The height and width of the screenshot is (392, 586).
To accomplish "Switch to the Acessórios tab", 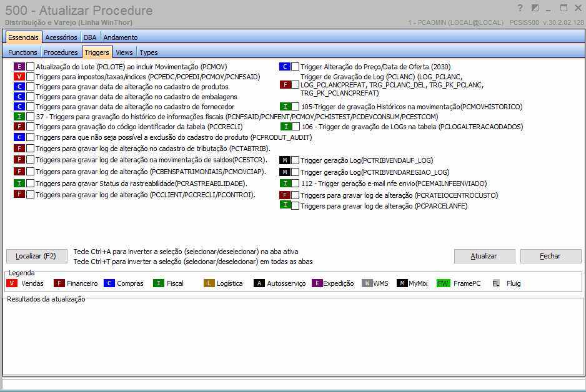I will [x=61, y=37].
